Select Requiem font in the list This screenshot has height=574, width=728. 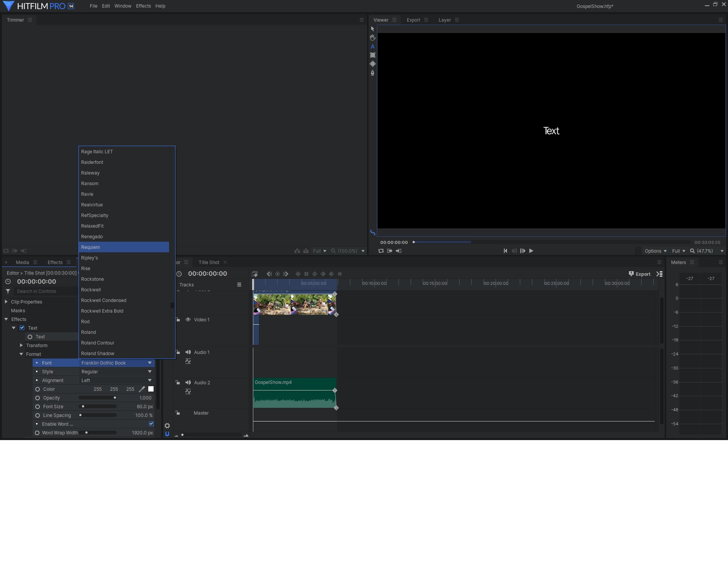pos(124,247)
